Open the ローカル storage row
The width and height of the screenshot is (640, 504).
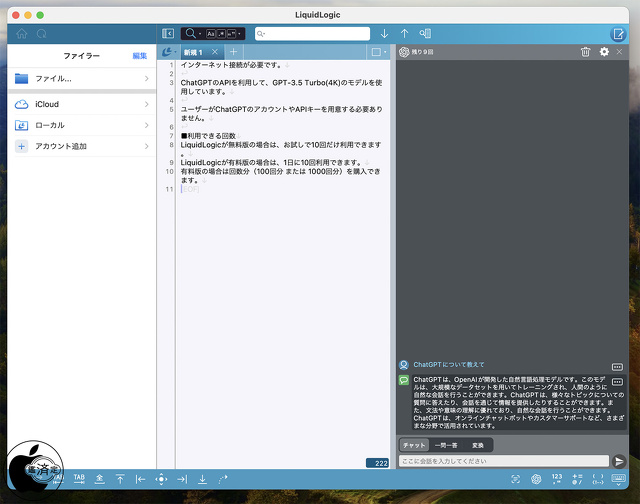pyautogui.click(x=82, y=125)
